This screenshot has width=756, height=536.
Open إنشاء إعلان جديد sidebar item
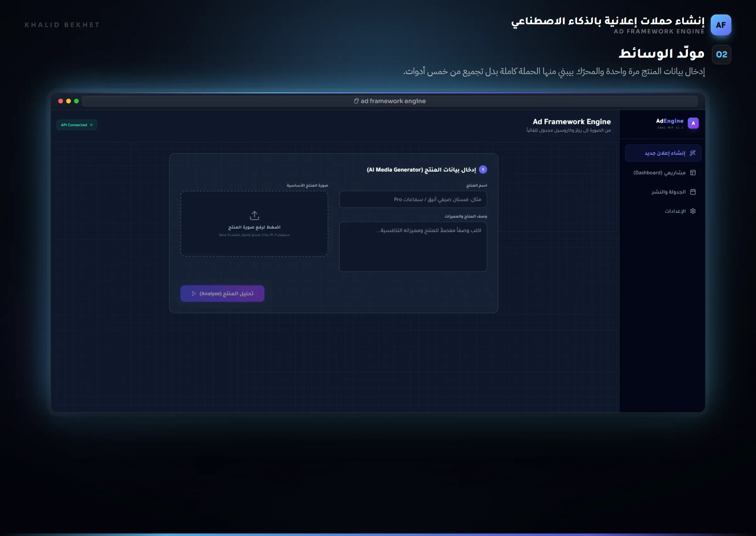[x=663, y=153]
